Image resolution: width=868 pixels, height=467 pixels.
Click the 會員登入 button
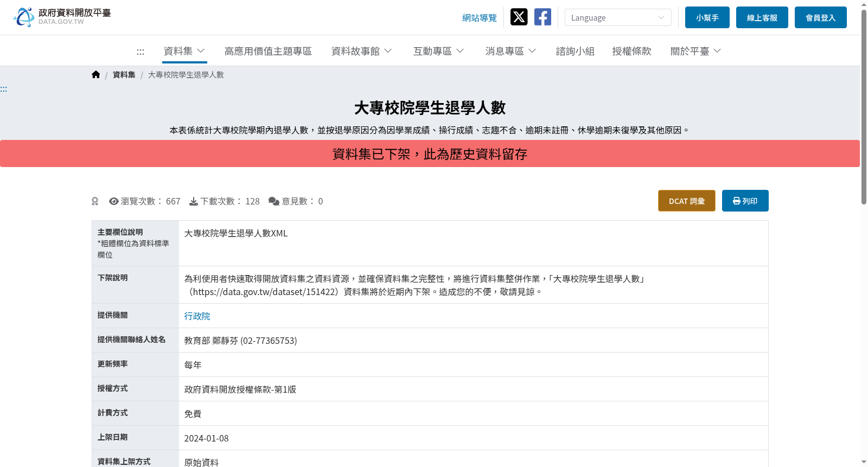tap(821, 17)
